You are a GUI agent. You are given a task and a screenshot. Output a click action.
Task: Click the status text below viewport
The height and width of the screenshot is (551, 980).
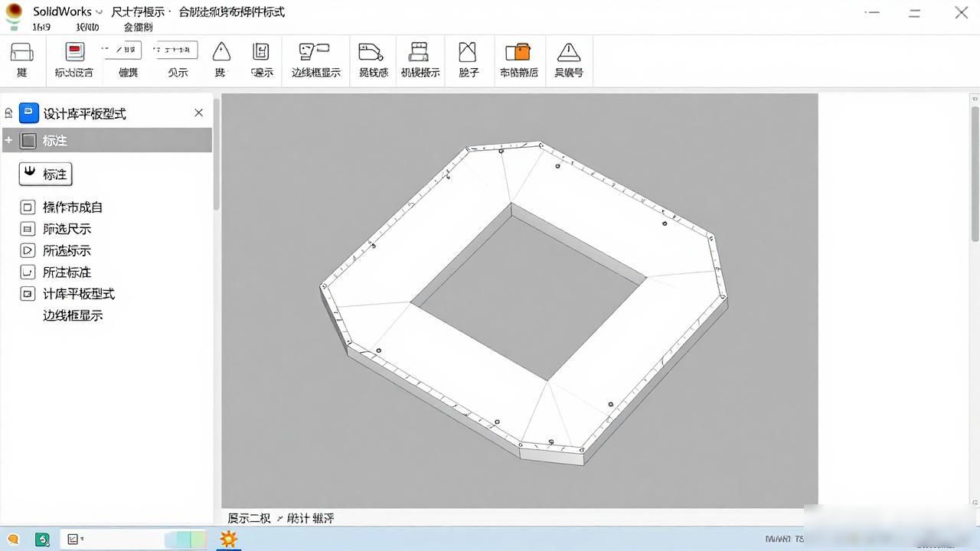(281, 518)
